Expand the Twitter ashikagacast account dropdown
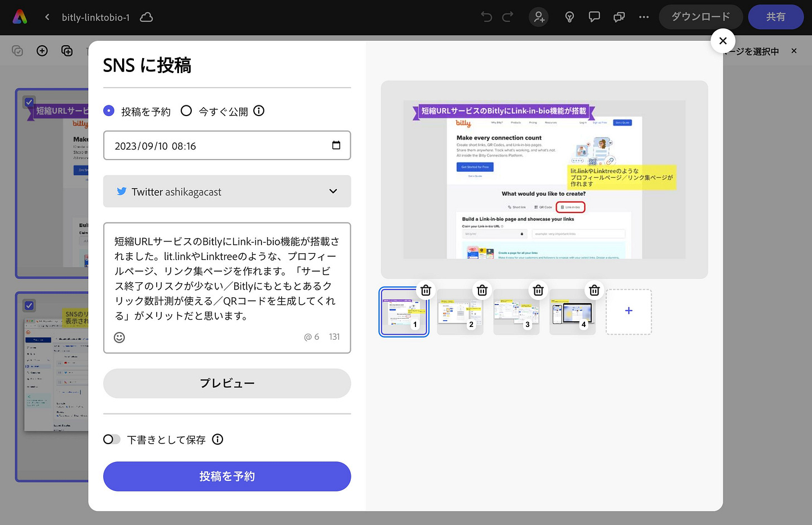The image size is (812, 525). [x=227, y=191]
